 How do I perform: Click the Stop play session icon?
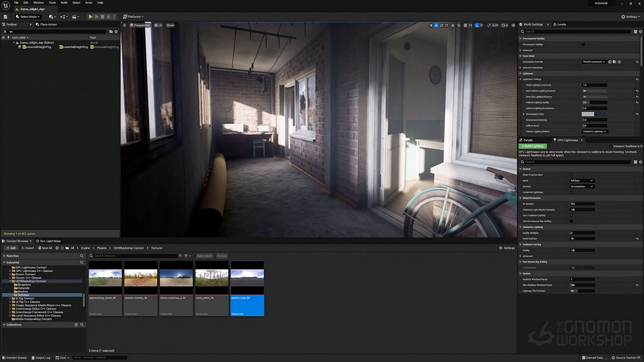click(x=104, y=17)
